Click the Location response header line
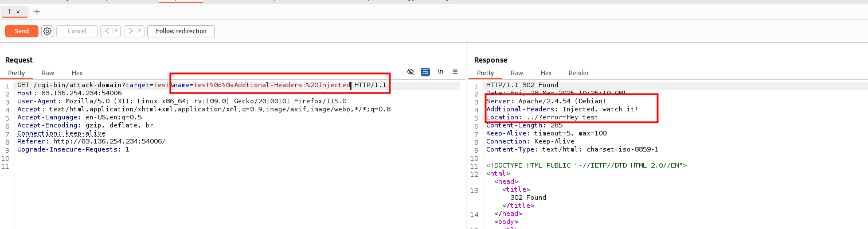 click(542, 117)
